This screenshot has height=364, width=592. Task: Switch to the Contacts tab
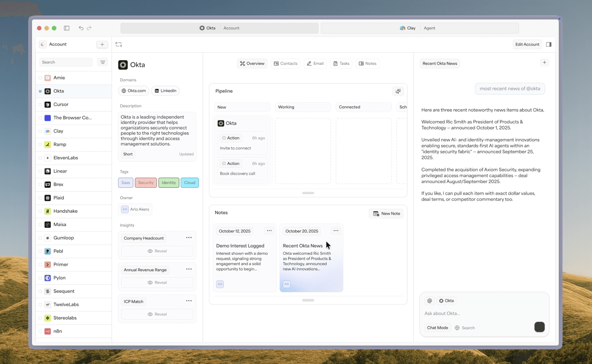coord(286,64)
